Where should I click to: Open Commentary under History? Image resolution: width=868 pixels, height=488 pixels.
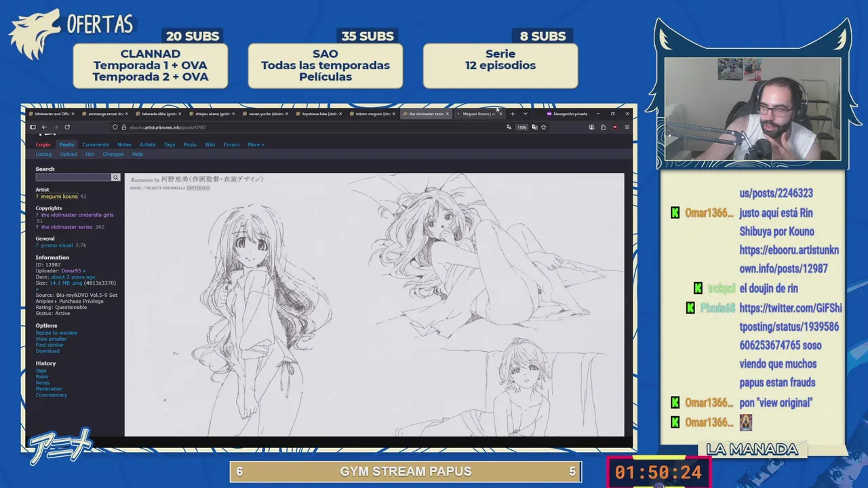pos(51,395)
